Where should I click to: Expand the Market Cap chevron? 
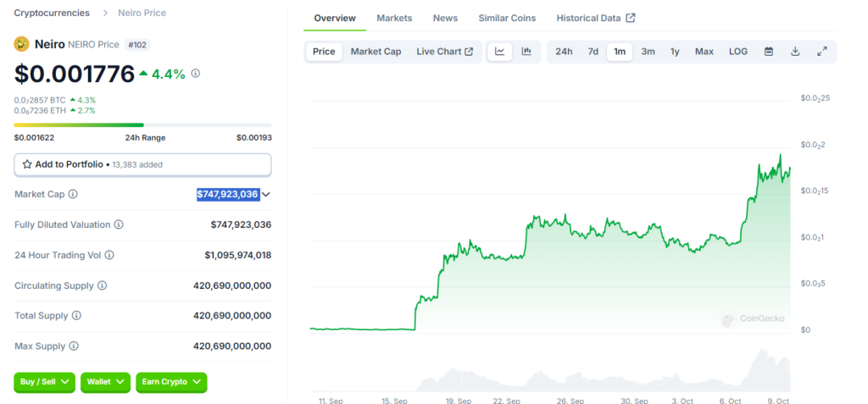(266, 195)
